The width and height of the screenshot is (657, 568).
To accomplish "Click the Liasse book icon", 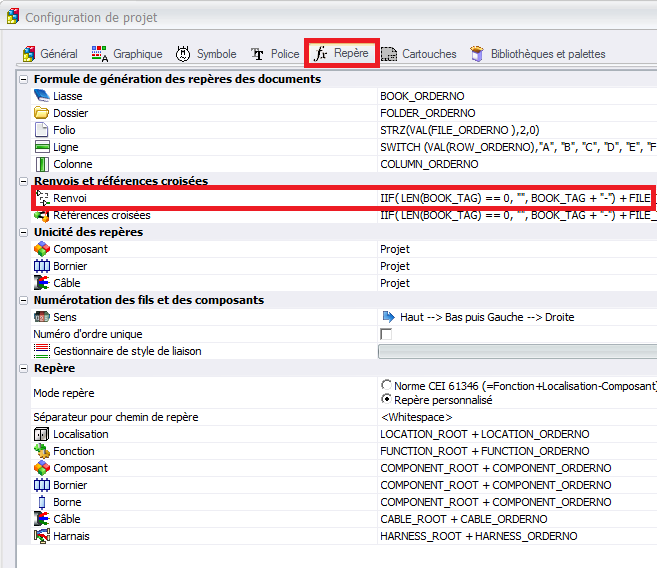I will click(x=41, y=96).
